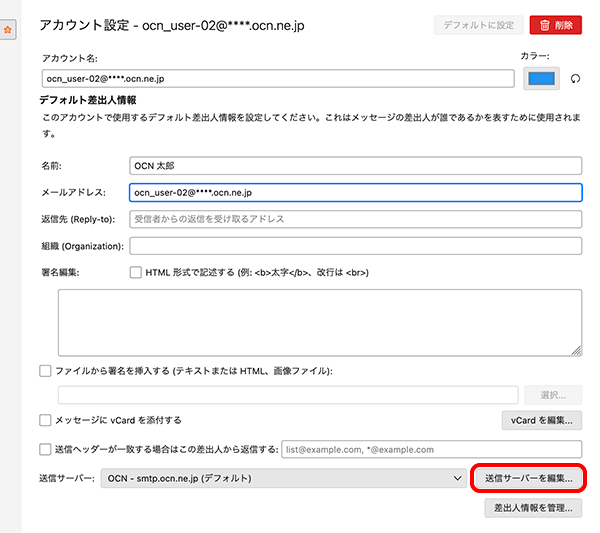Screen dimensions: 600x533
Task: Check メッセージに vCard を添付する option
Action: pyautogui.click(x=45, y=420)
